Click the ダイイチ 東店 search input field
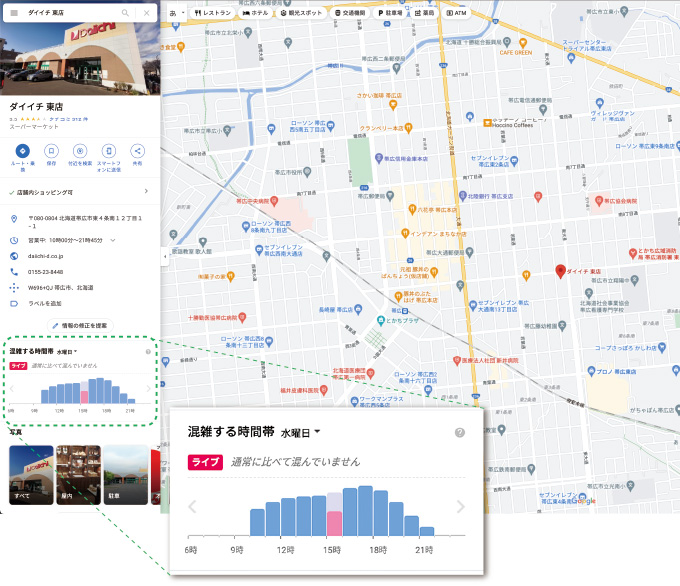Image resolution: width=680 pixels, height=586 pixels. [x=72, y=13]
